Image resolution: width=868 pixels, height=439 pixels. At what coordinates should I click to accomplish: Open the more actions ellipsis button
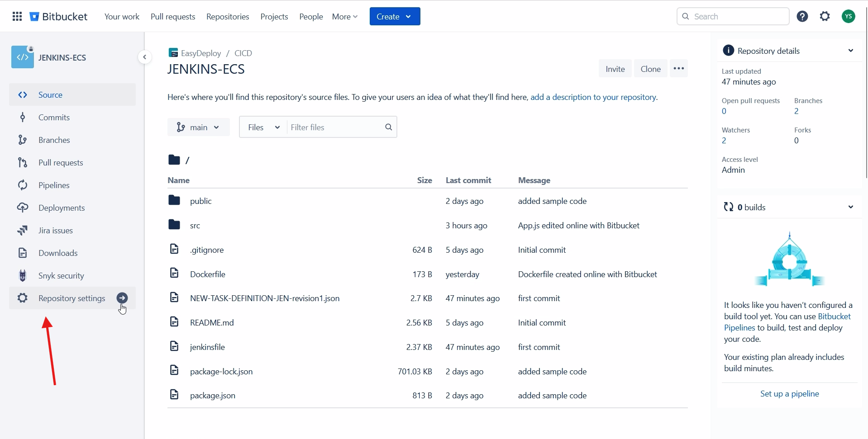coord(679,69)
